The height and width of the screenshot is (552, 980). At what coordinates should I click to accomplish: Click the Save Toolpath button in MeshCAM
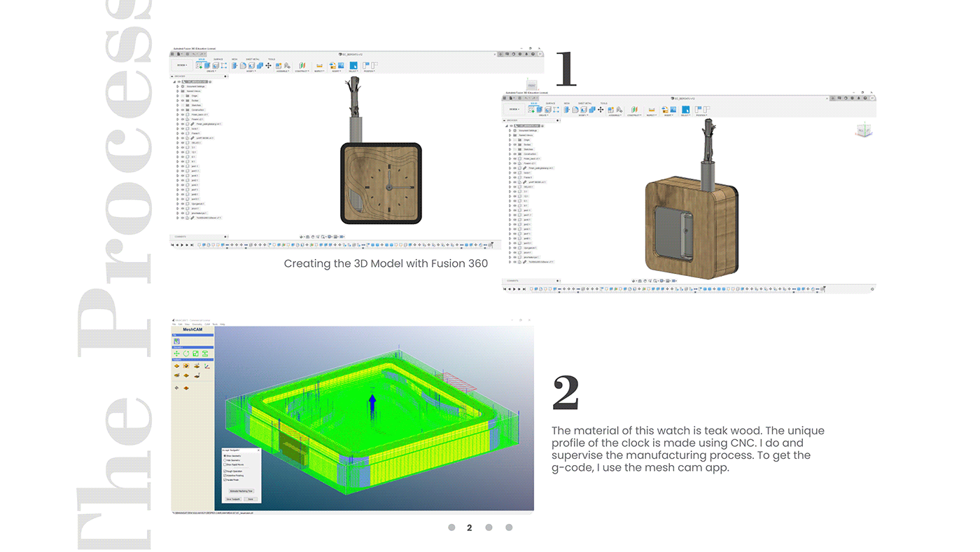[x=233, y=499]
